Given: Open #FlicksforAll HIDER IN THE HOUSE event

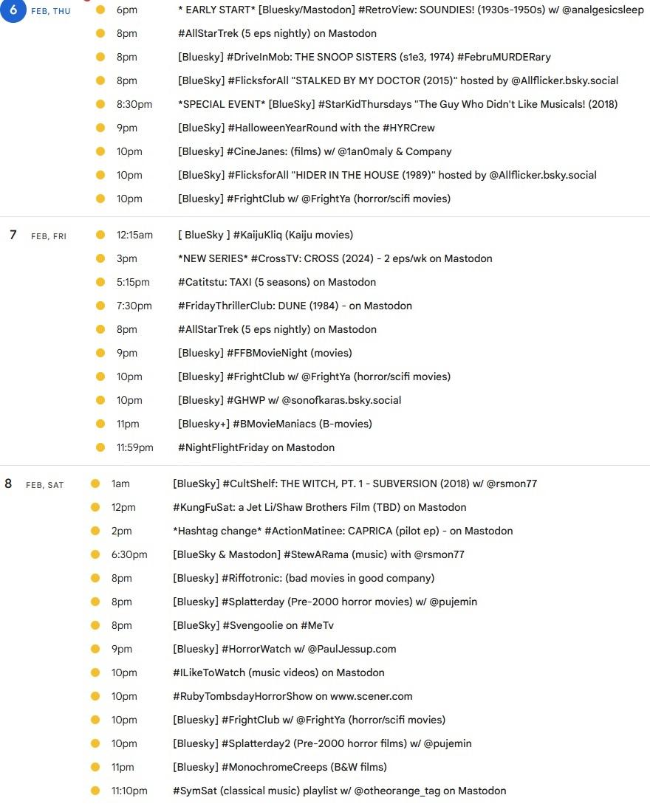Looking at the screenshot, I should point(387,175).
